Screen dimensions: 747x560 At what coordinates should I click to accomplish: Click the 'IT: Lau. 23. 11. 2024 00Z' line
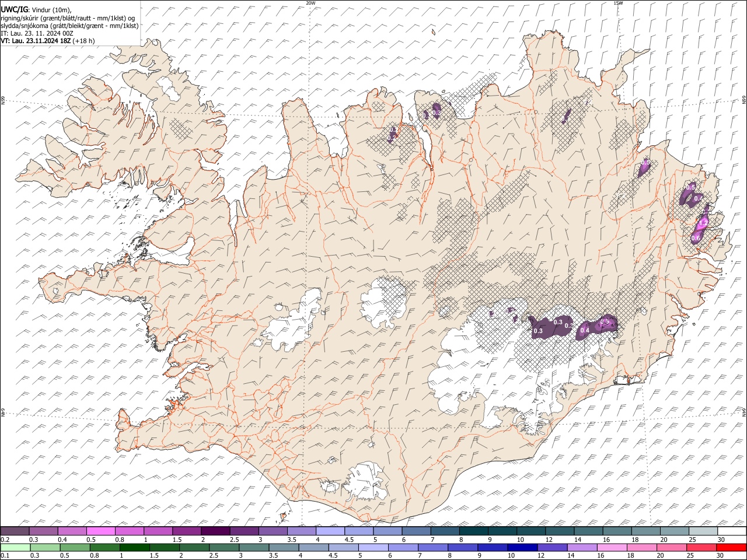click(37, 33)
